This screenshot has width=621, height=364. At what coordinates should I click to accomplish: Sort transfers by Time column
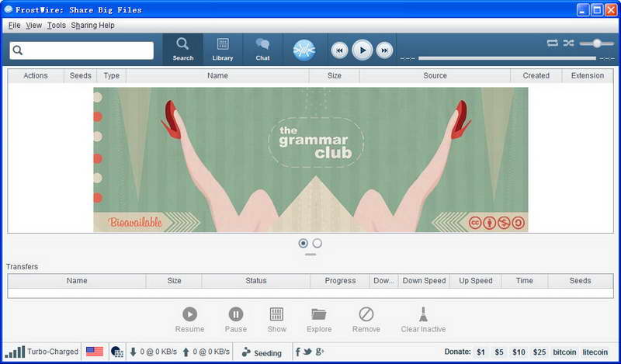tap(525, 281)
